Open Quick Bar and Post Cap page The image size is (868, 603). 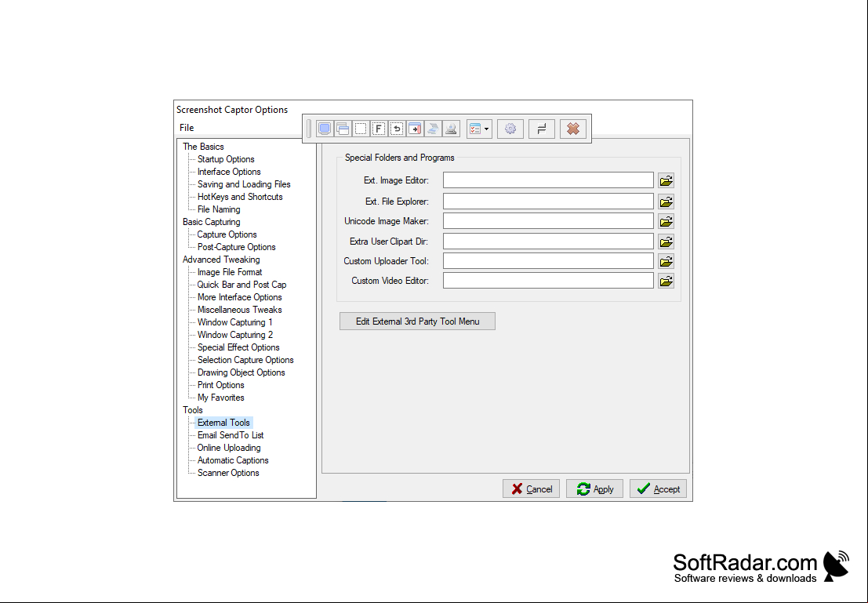click(242, 285)
